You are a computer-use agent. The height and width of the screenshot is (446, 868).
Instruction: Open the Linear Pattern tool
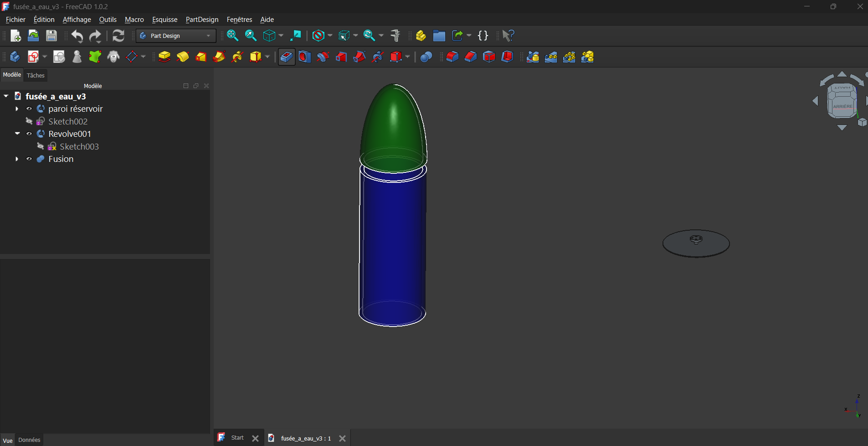point(551,57)
